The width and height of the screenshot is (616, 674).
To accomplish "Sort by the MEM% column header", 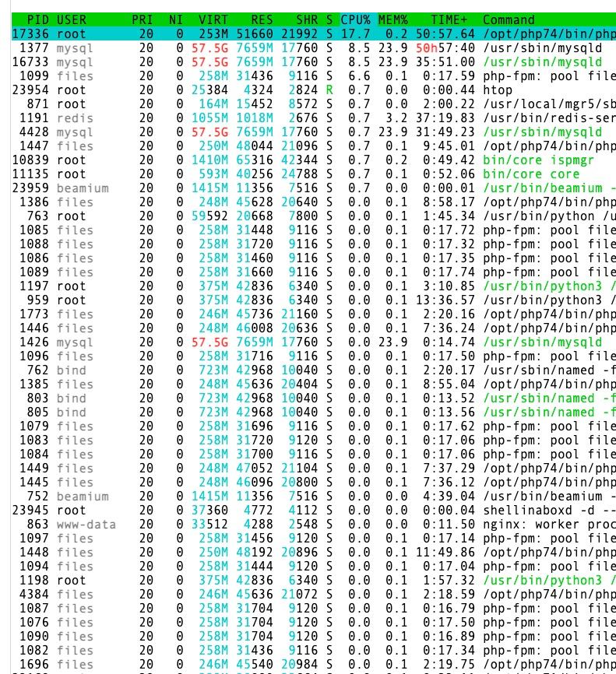I will pos(392,19).
